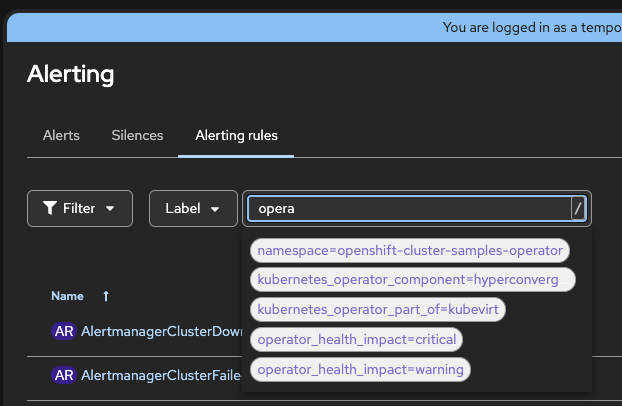Choose operator_health_impact=critical suggestion
The image size is (622, 406).
[356, 339]
